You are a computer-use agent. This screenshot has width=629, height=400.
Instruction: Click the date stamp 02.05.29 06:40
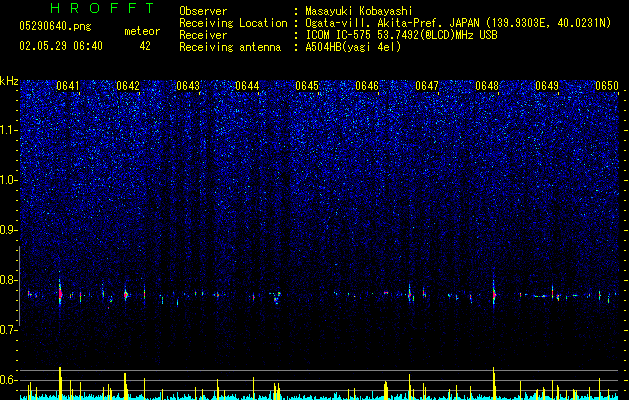point(61,46)
